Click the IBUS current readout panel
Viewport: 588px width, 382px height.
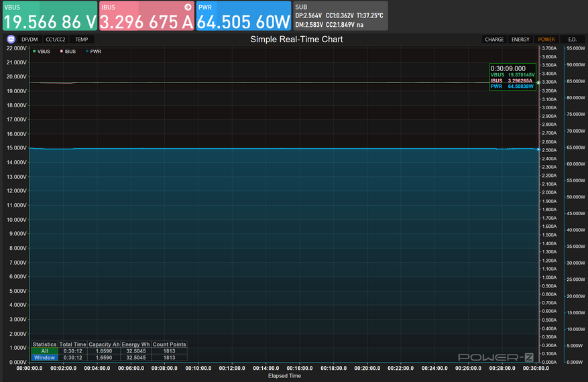pyautogui.click(x=147, y=15)
